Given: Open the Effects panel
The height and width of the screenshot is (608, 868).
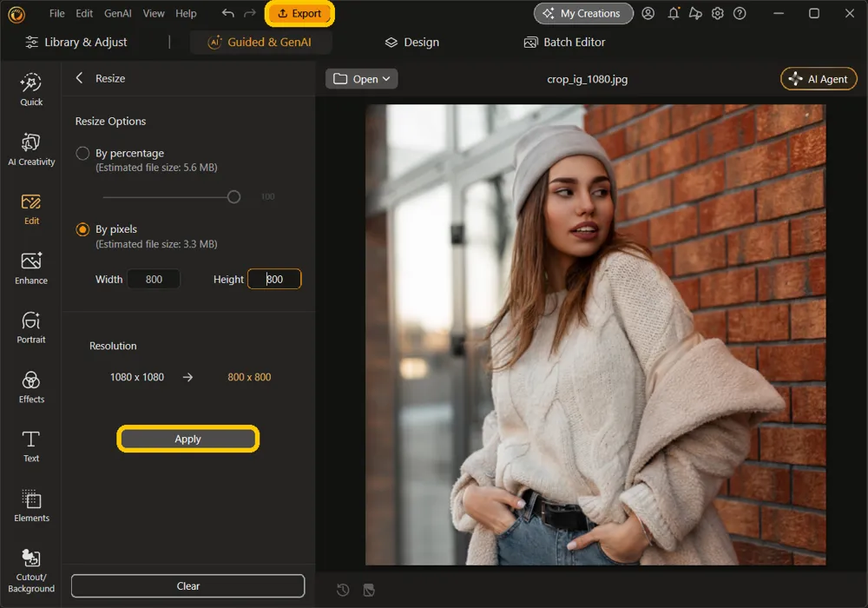Looking at the screenshot, I should click(31, 387).
